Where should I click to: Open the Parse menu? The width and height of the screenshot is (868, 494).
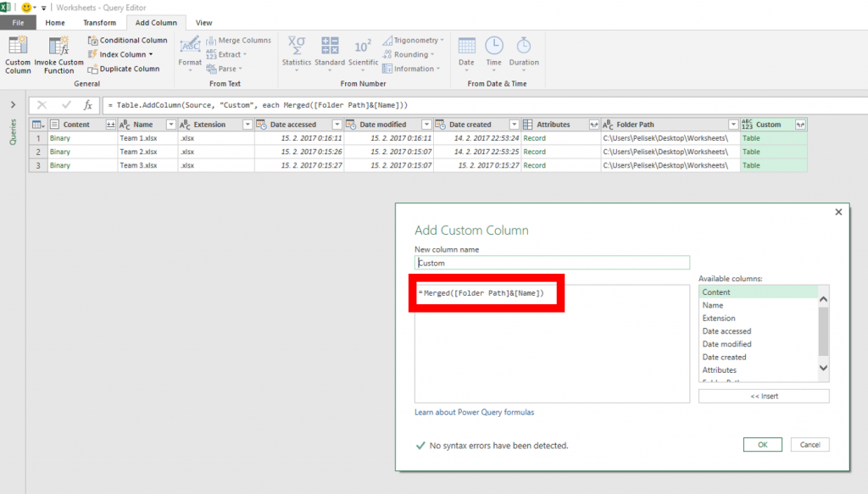[224, 69]
